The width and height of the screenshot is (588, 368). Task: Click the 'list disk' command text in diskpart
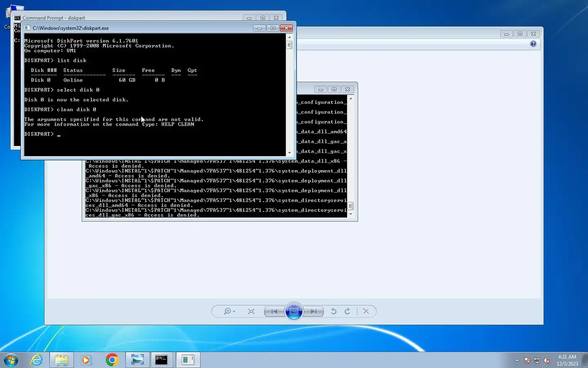(x=71, y=61)
